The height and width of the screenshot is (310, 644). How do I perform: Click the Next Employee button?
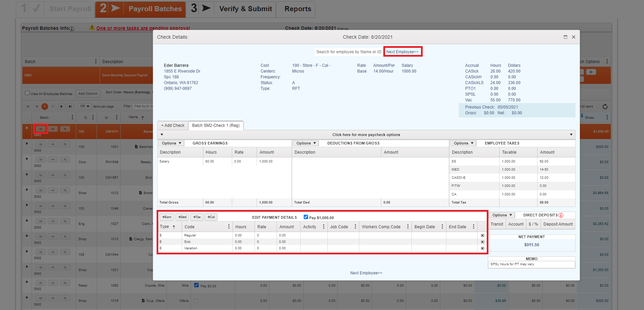(403, 51)
